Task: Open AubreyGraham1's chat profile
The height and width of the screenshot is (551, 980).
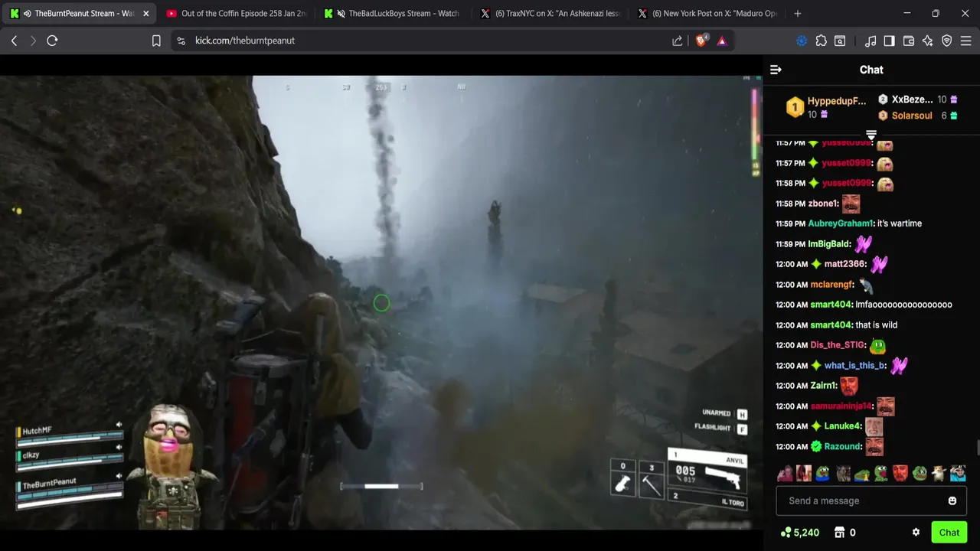Action: [841, 223]
